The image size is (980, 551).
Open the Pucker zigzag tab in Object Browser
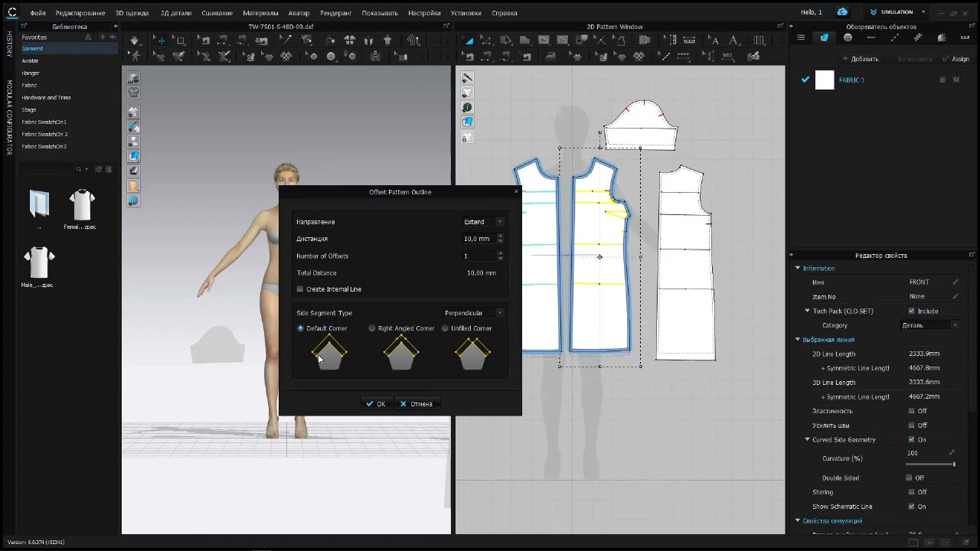918,37
